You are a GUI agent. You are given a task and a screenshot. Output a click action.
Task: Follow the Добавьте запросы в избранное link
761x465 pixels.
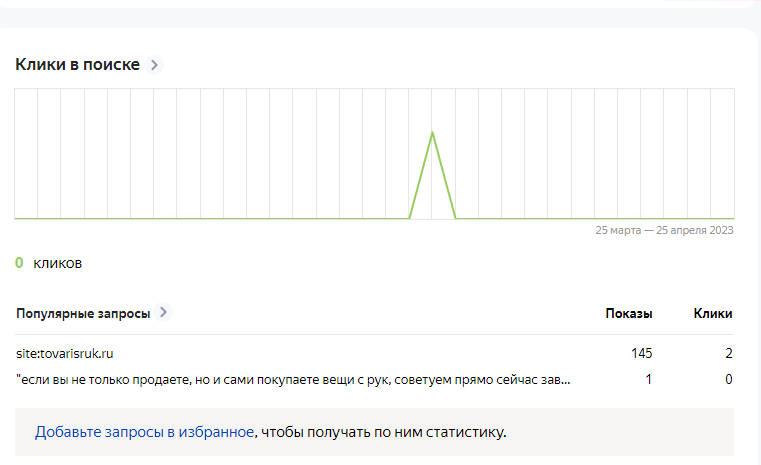tap(144, 432)
